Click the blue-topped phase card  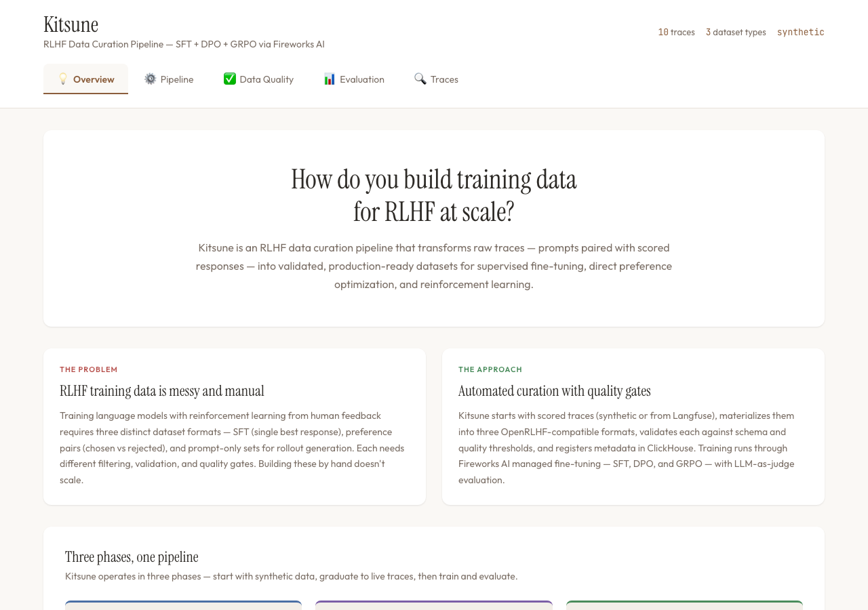[183, 605]
